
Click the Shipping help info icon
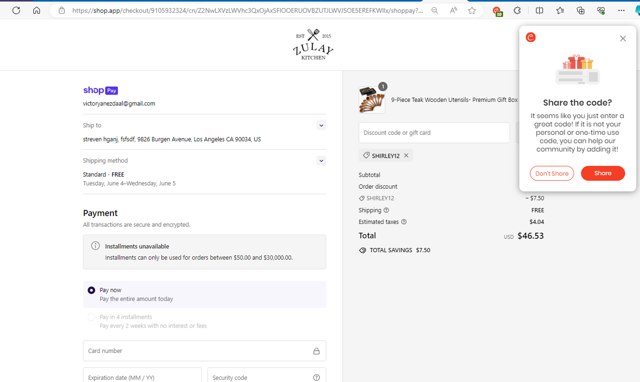(x=386, y=210)
